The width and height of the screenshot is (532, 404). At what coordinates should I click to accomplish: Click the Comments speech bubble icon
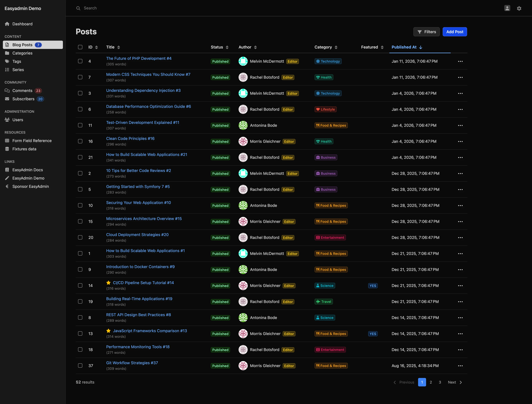(7, 91)
